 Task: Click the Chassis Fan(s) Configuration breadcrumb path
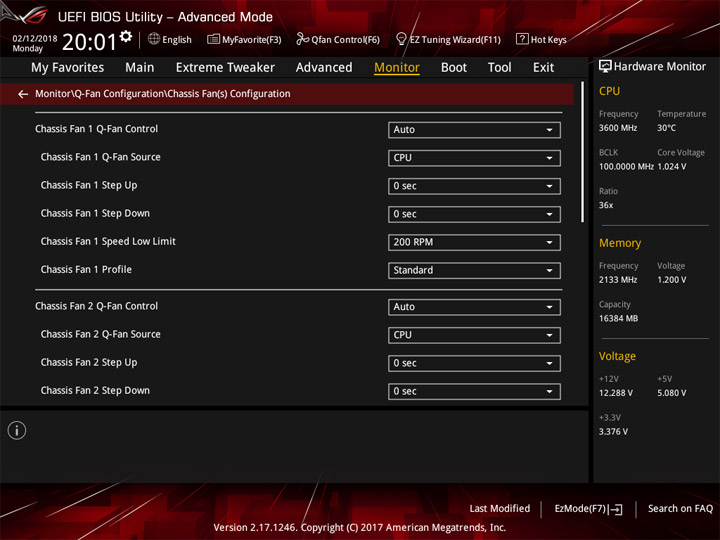pyautogui.click(x=163, y=94)
